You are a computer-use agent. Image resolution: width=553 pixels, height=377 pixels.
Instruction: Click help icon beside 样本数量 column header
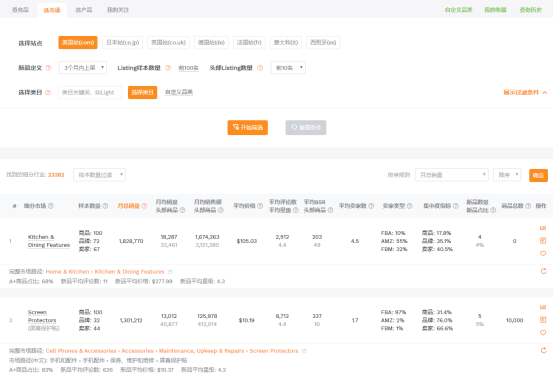pos(105,206)
